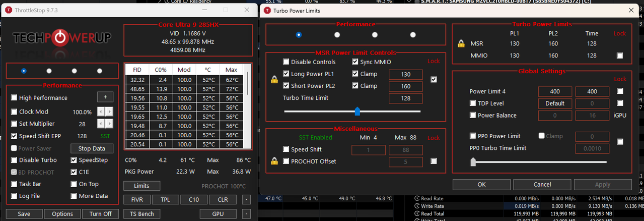Click the TechPowerUp power logo

pos(60,37)
